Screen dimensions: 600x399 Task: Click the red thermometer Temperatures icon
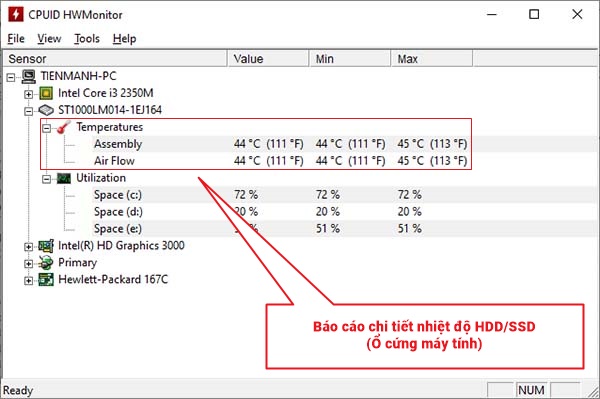pyautogui.click(x=64, y=127)
